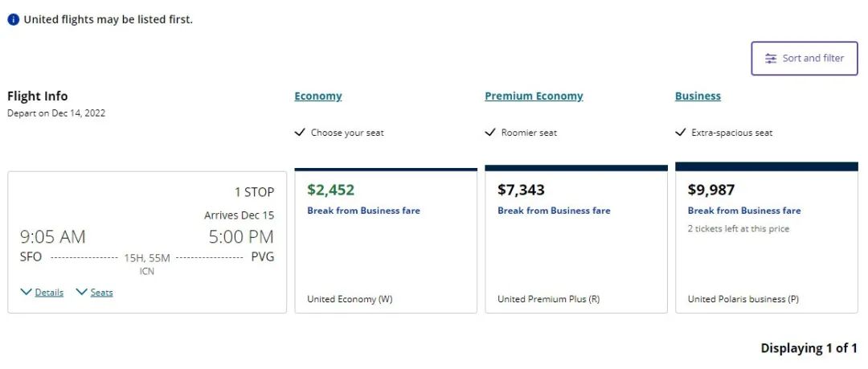Click the blue info icon beside United notice
Viewport: 868px width, 369px height.
[14, 19]
